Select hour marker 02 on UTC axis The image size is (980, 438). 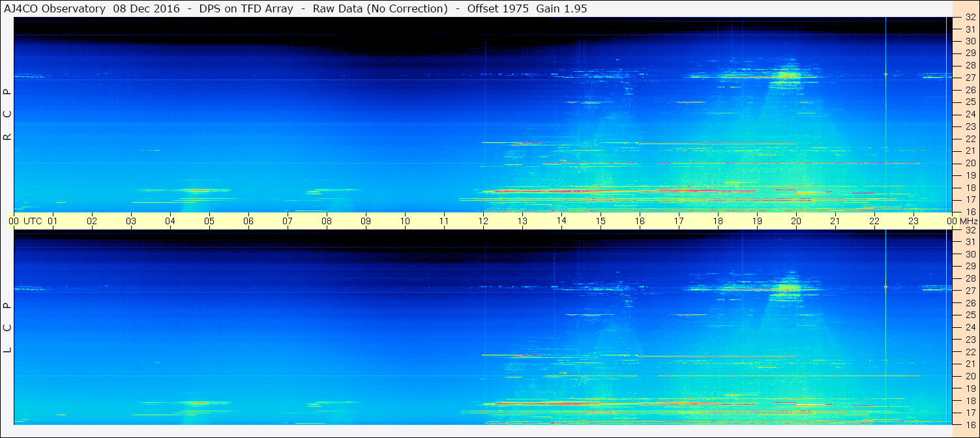(x=92, y=221)
